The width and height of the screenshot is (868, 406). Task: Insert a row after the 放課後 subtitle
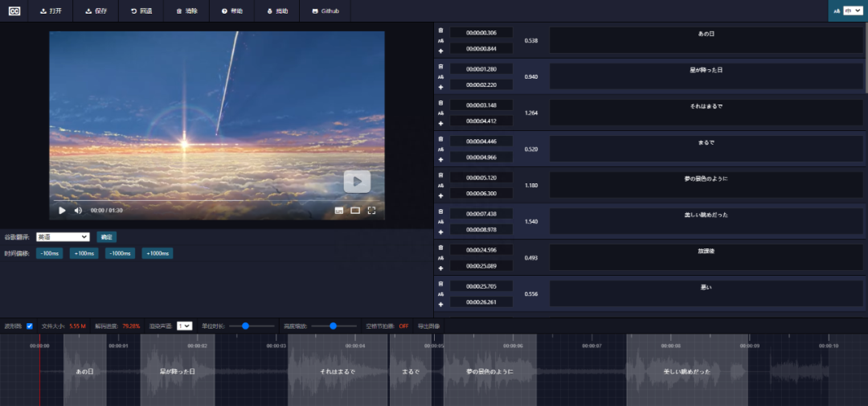click(x=440, y=268)
